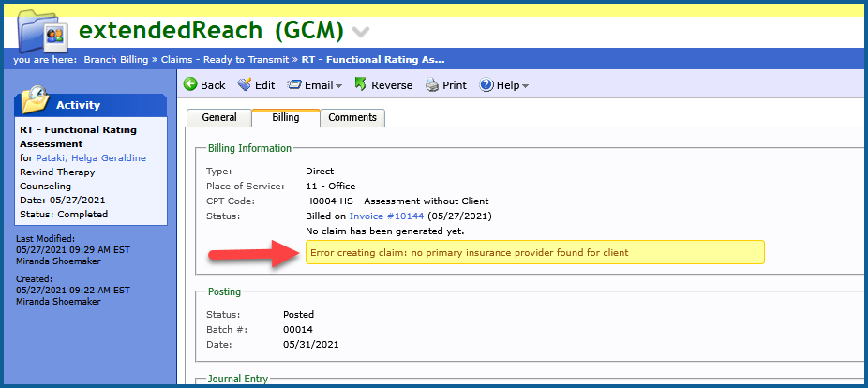Screen dimensions: 868x388
Task: Click the Activity panel folder icon
Action: [x=36, y=100]
